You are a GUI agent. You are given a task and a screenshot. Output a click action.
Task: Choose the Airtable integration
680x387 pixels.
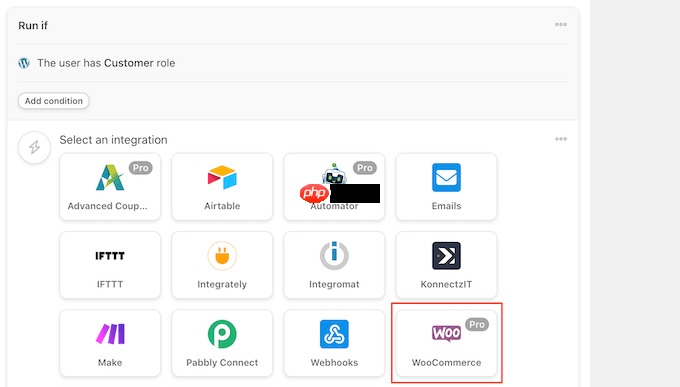(x=222, y=187)
